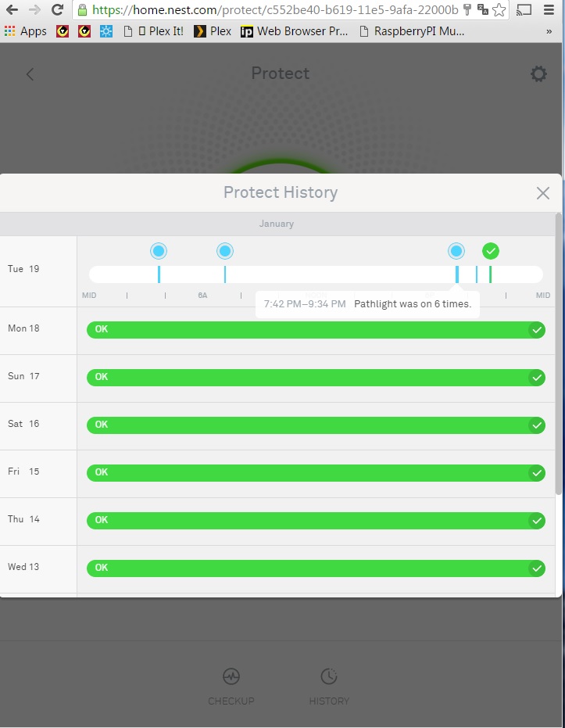Click the checkmark at end of Thu 14 bar
565x728 pixels.
coord(537,521)
